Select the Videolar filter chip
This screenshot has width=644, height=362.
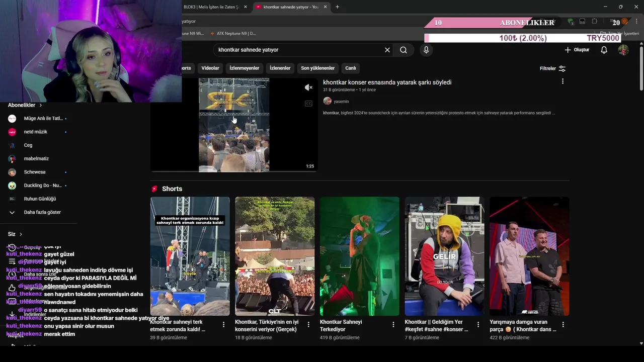210,68
